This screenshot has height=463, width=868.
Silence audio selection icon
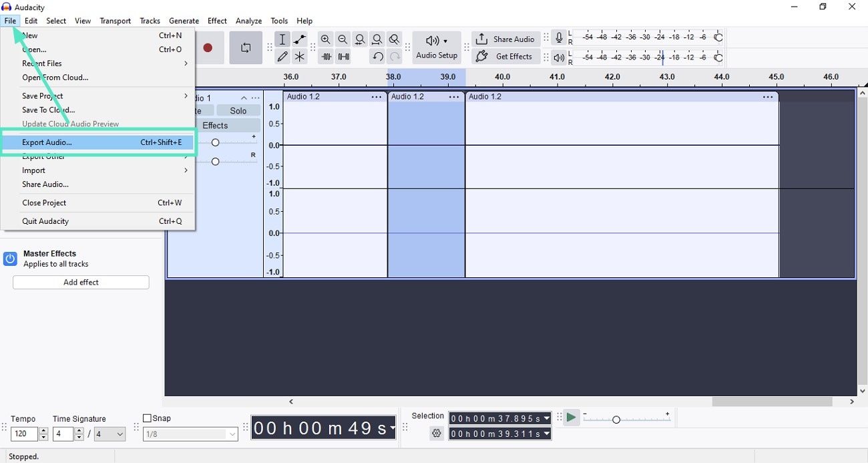point(343,57)
